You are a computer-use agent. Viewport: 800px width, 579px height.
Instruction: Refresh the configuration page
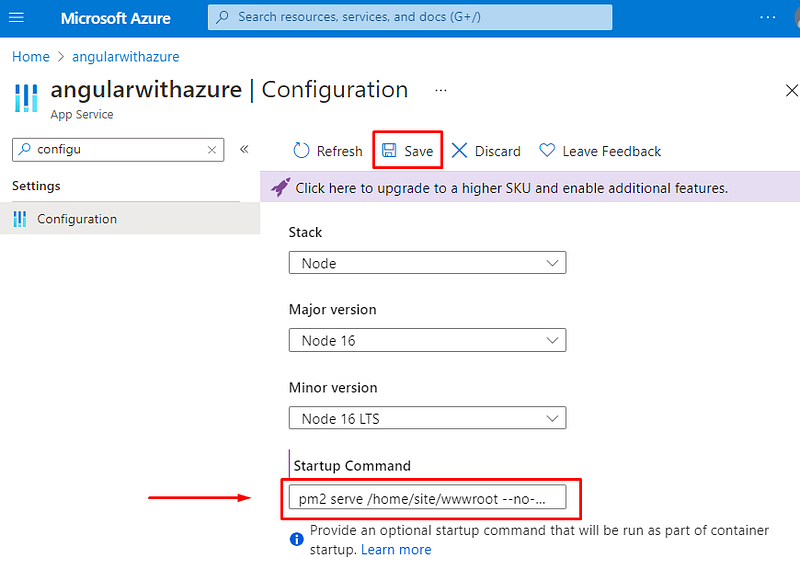tap(328, 151)
